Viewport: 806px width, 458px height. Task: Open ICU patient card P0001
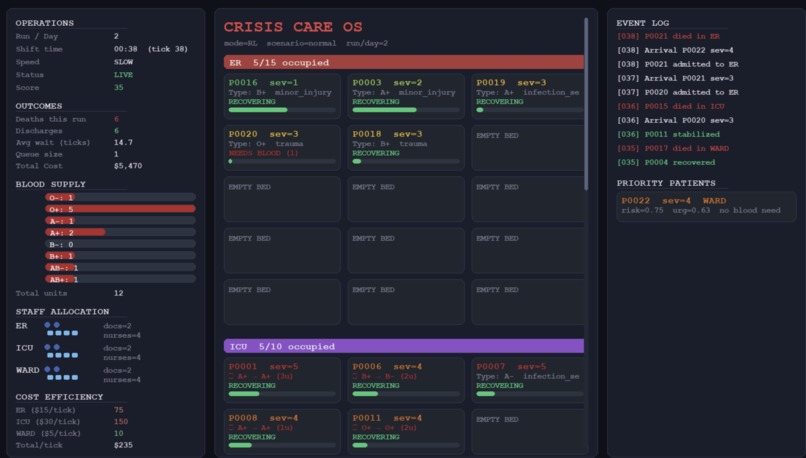pos(282,380)
